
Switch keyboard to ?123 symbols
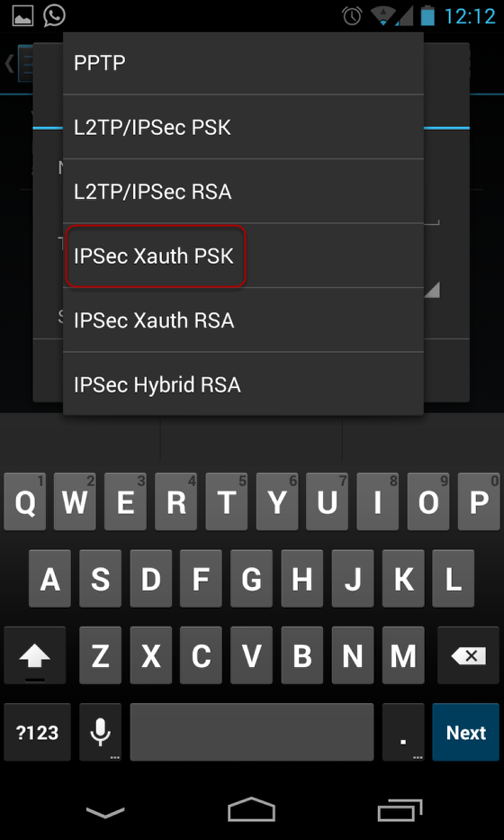tap(37, 732)
